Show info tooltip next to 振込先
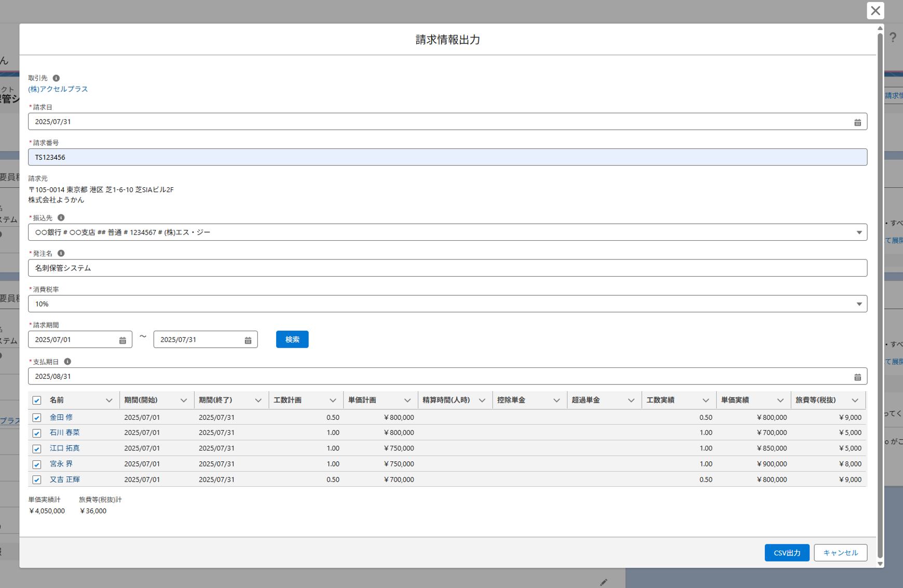The height and width of the screenshot is (588, 903). point(61,217)
